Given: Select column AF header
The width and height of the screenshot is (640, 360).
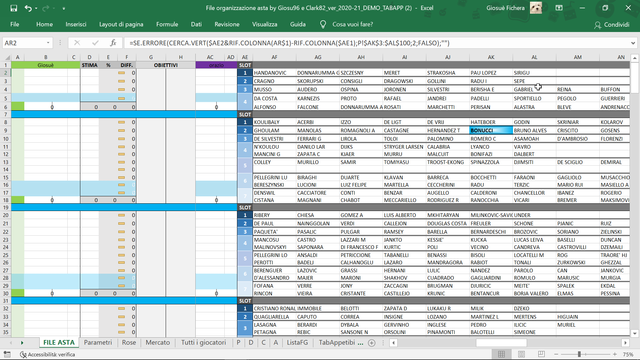Looking at the screenshot, I should click(274, 57).
